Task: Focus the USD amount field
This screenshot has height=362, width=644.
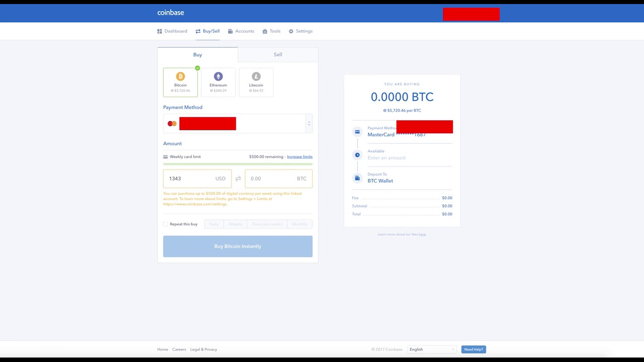Action: [x=197, y=178]
